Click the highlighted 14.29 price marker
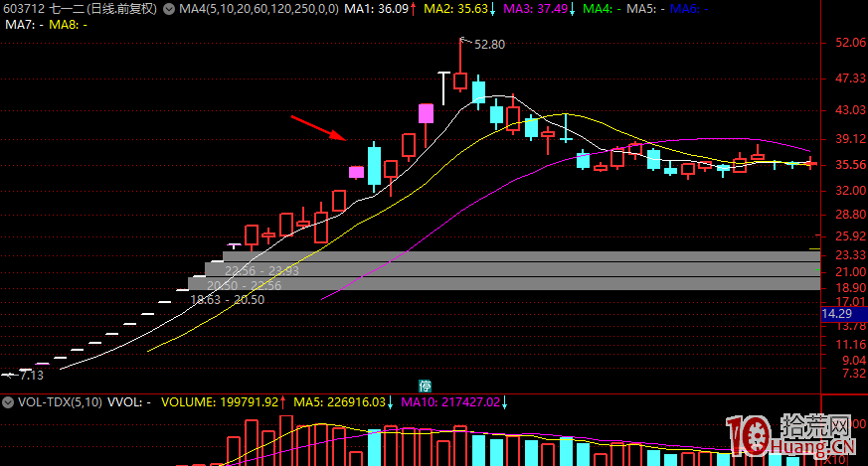 point(844,314)
